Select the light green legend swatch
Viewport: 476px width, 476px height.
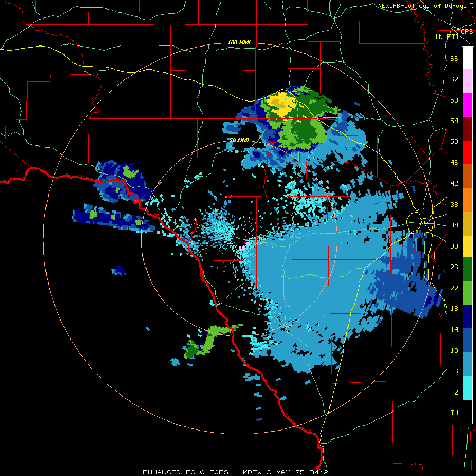click(x=467, y=292)
